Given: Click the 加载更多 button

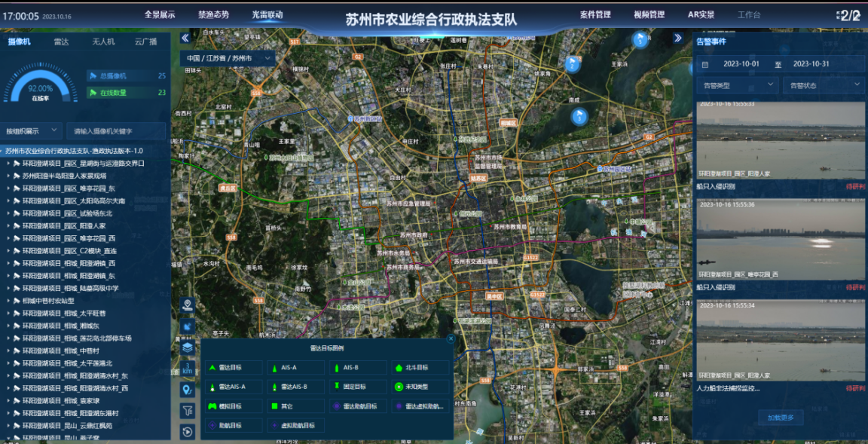Looking at the screenshot, I should click(780, 418).
